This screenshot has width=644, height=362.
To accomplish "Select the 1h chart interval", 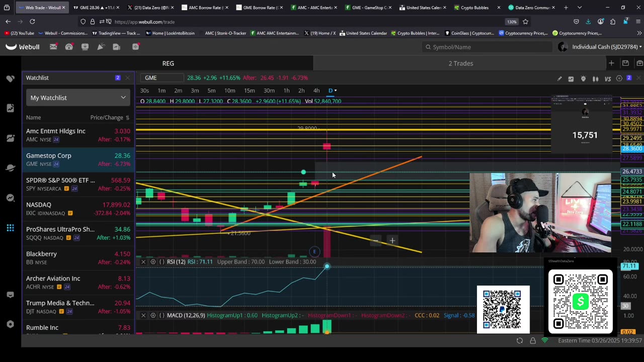I will tap(286, 90).
